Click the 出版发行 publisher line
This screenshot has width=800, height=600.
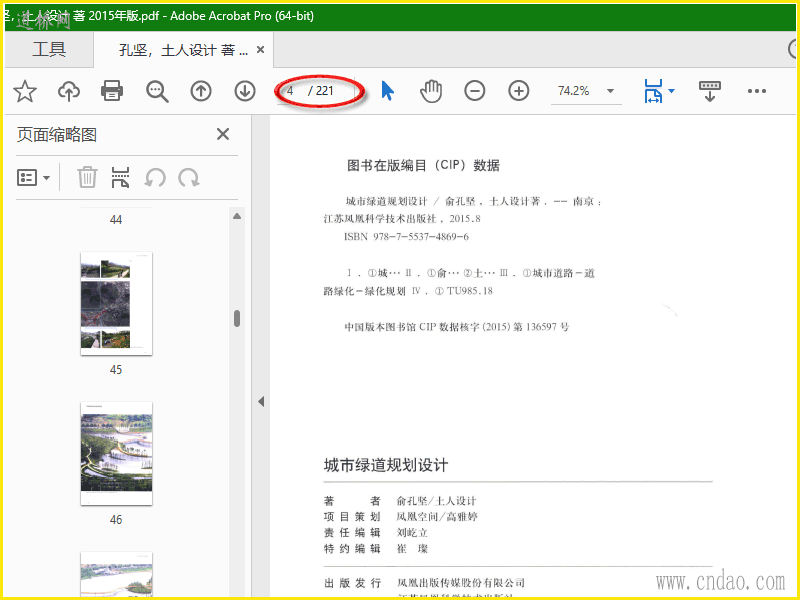(424, 583)
